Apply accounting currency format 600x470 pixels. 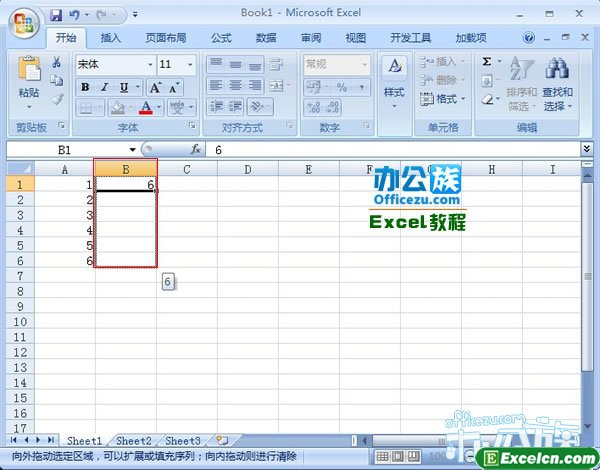316,88
